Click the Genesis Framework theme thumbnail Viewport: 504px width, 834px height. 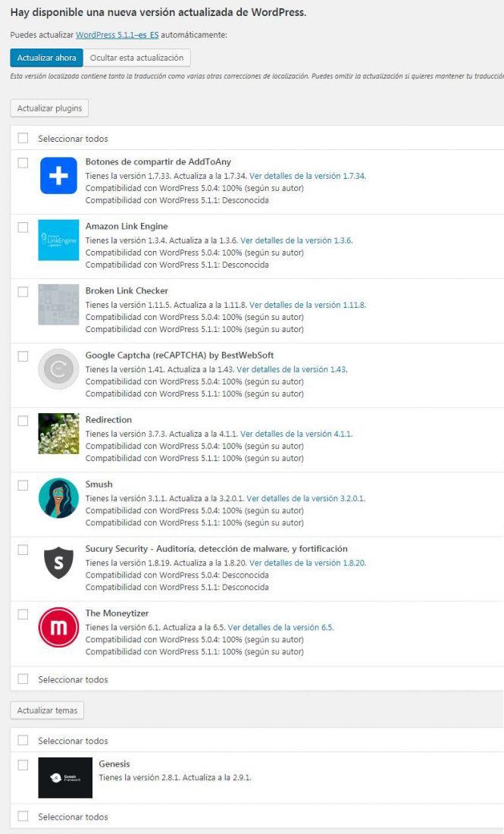(65, 778)
